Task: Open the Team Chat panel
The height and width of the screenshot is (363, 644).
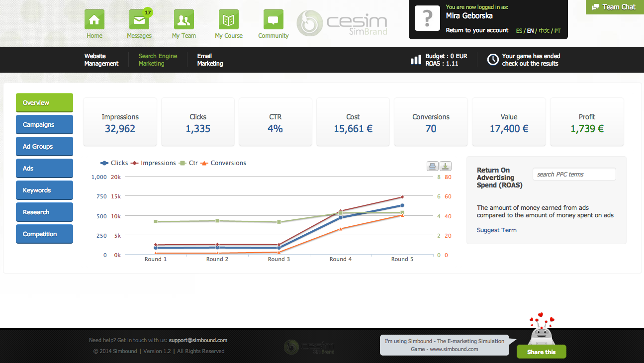Action: point(614,7)
